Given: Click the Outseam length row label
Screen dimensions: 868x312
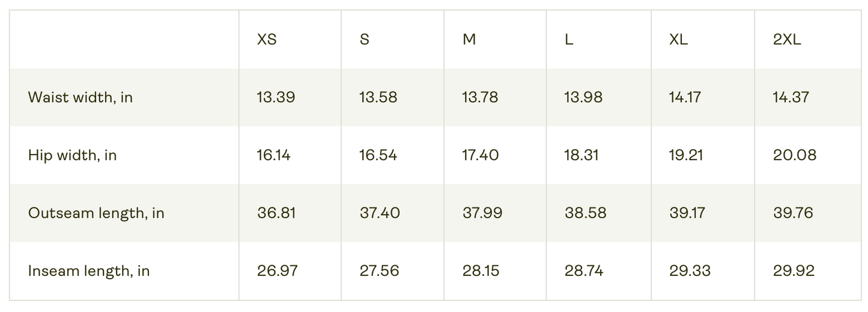Looking at the screenshot, I should (96, 213).
